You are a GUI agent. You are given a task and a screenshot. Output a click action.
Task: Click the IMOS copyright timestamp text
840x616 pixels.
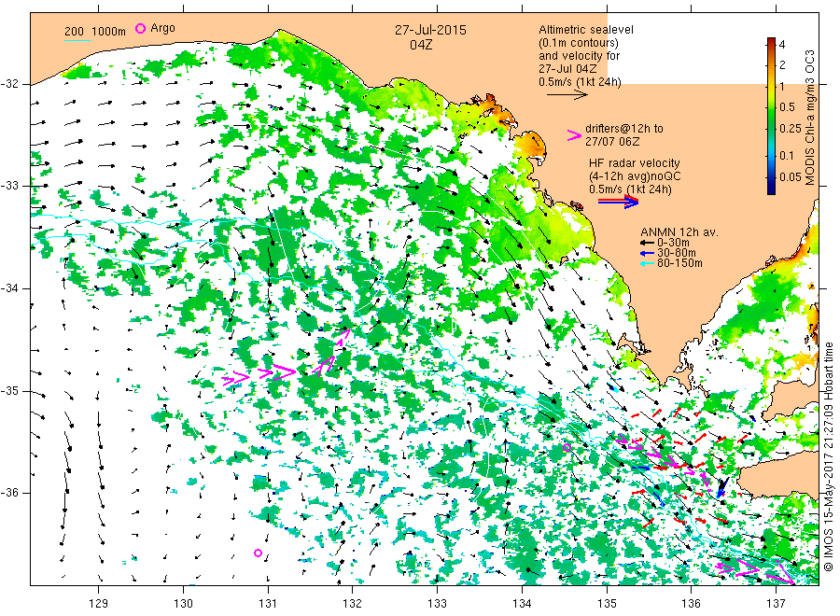[x=828, y=457]
